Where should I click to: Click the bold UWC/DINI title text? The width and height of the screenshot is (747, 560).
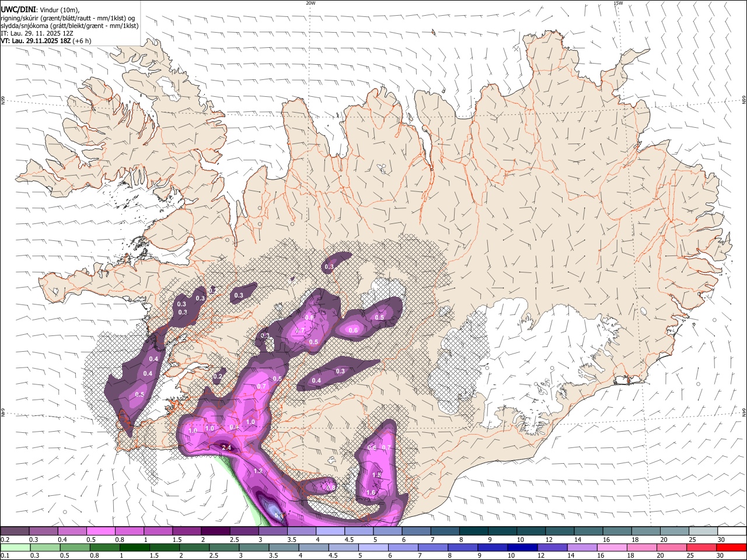18,9
